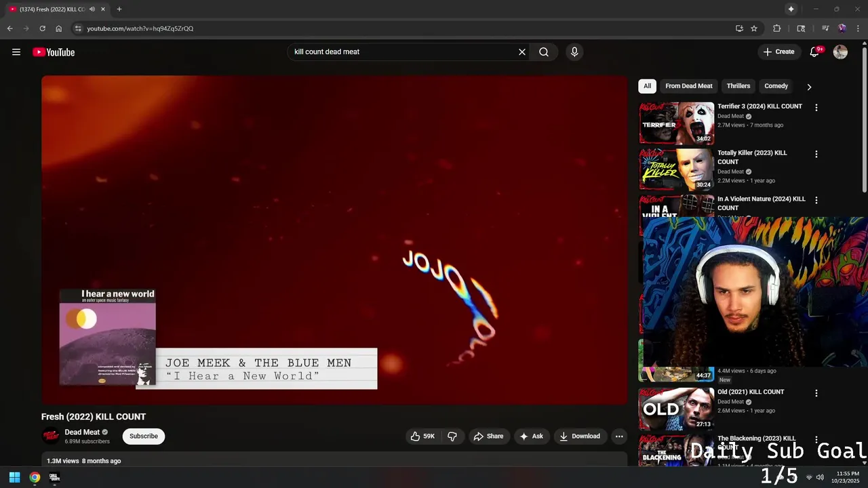Open more actions ellipsis under video
Image resolution: width=868 pixels, height=488 pixels.
coord(619,436)
